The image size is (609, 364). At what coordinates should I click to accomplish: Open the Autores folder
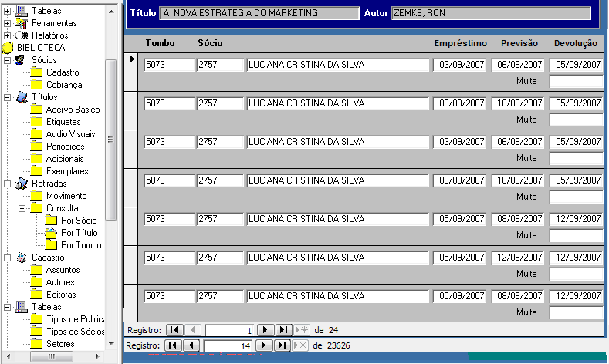coord(52,282)
